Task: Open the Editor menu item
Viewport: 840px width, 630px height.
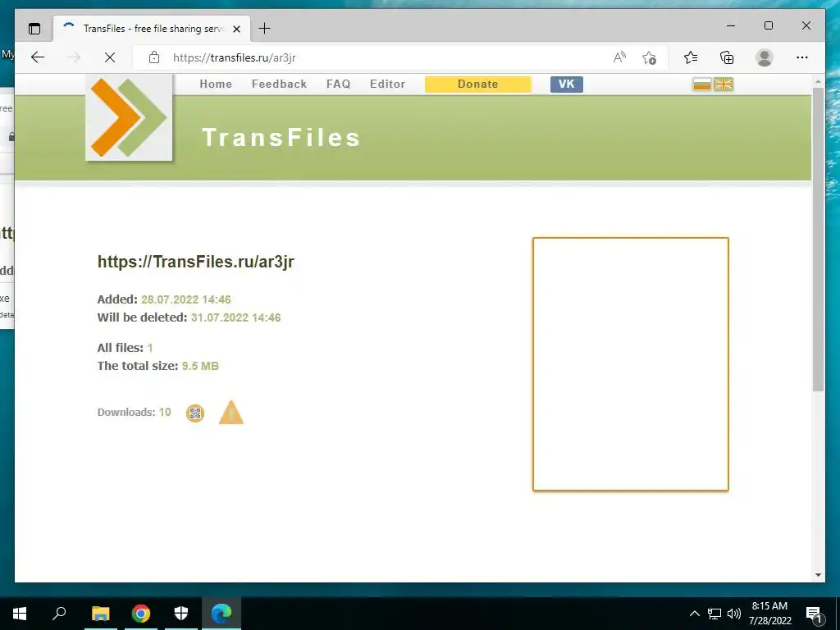Action: click(387, 84)
